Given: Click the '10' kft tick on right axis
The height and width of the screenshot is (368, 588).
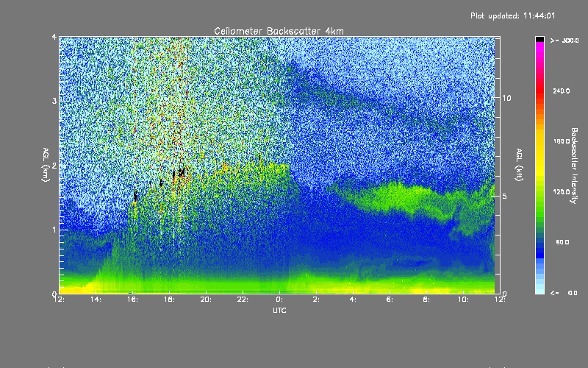Looking at the screenshot, I should (506, 98).
